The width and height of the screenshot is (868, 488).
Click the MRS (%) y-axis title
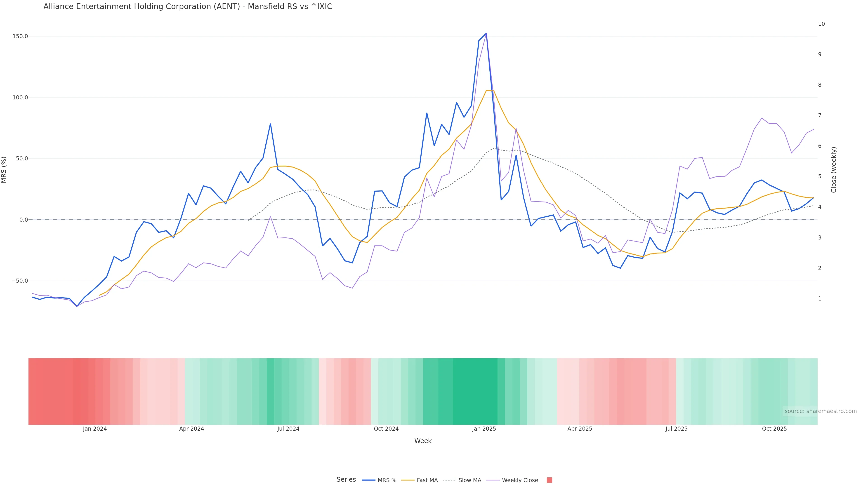tap(4, 170)
